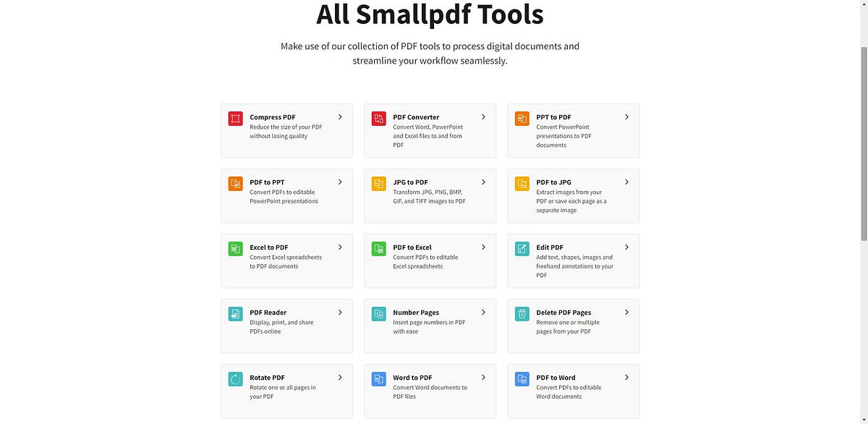Click the orange PPT to PDF icon
Image resolution: width=868 pixels, height=424 pixels.
coord(522,119)
